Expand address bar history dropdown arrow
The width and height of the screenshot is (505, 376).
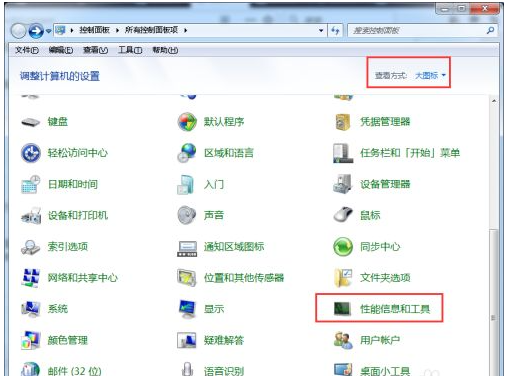point(321,31)
